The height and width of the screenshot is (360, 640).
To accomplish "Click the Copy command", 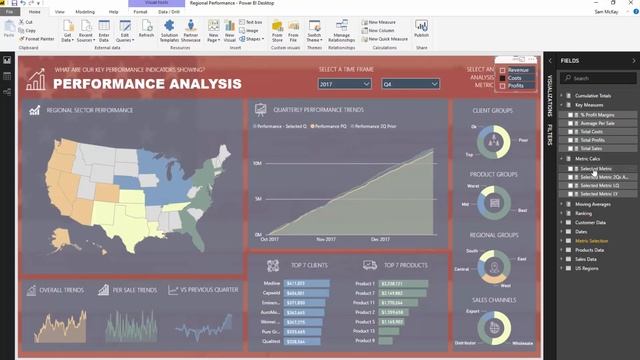I will (27, 31).
